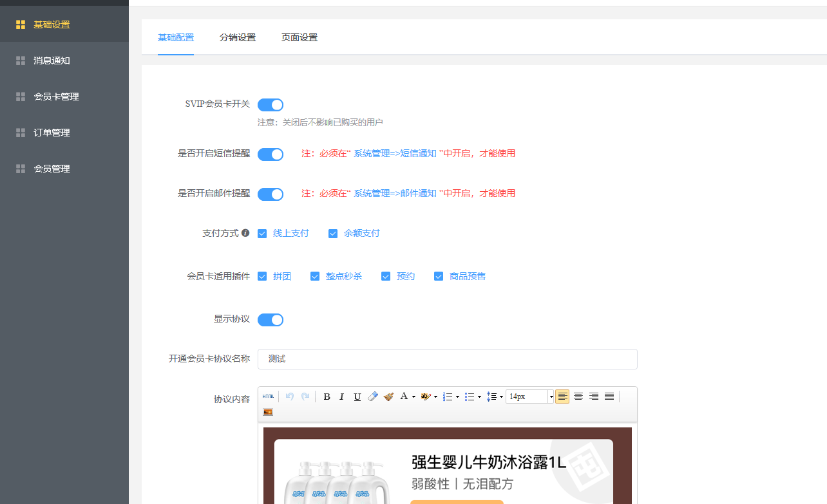
Task: Click the eraser clear-format icon
Action: [373, 397]
